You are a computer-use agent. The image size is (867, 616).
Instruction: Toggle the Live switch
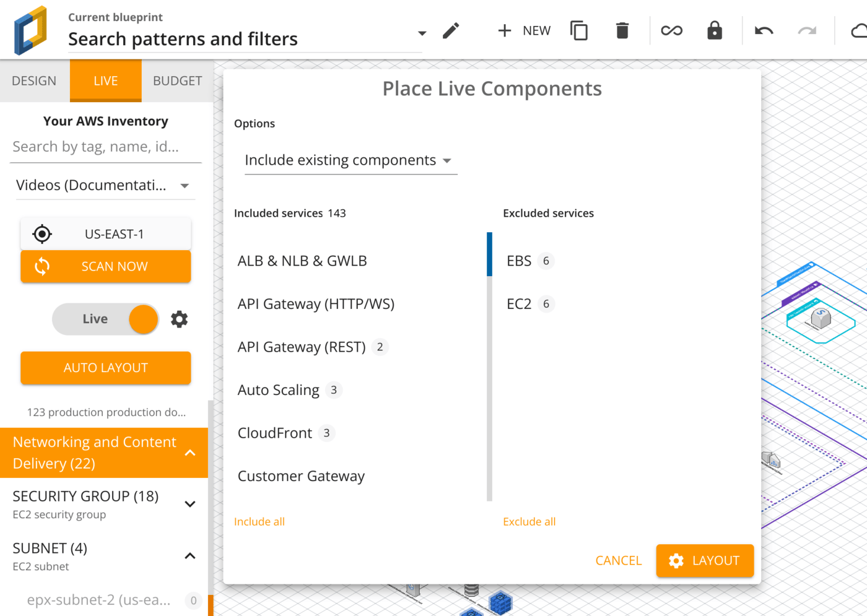106,319
